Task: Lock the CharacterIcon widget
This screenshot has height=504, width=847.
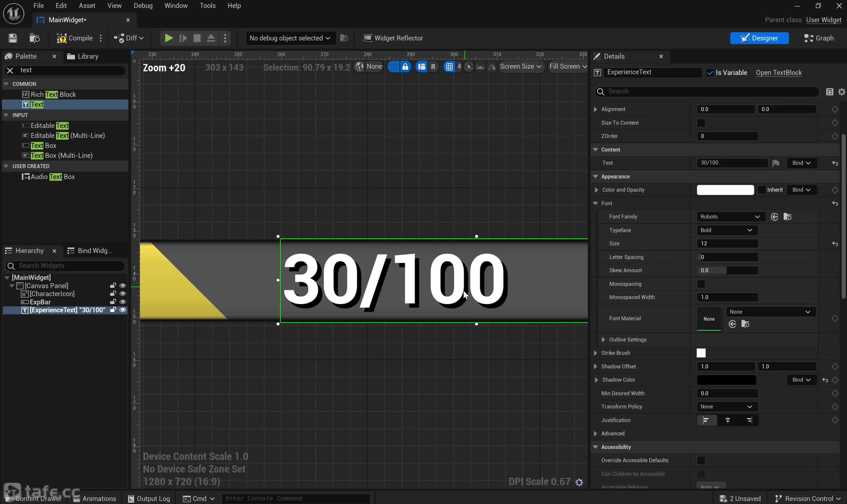Action: click(x=113, y=294)
